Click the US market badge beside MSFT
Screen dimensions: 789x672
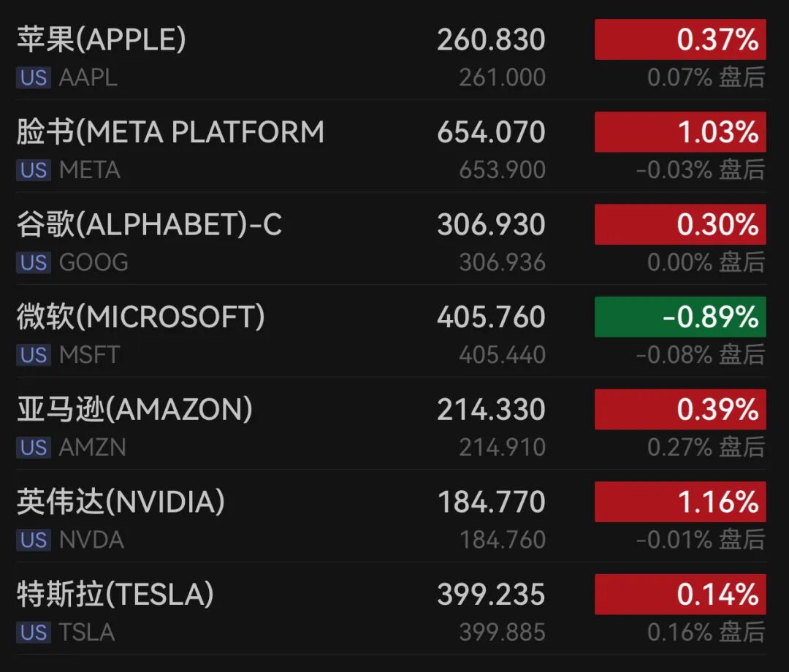(34, 355)
